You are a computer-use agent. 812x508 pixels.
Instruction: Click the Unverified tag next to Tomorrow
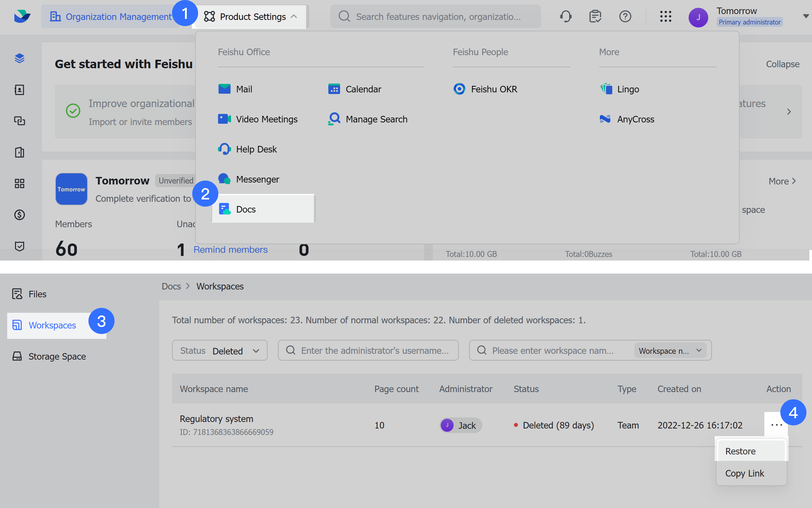tap(175, 181)
